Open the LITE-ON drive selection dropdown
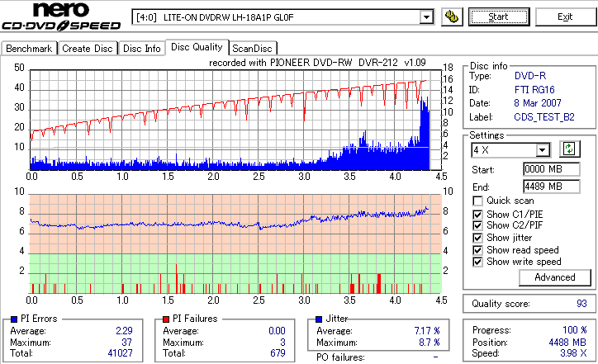Image resolution: width=598 pixels, height=364 pixels. click(426, 17)
